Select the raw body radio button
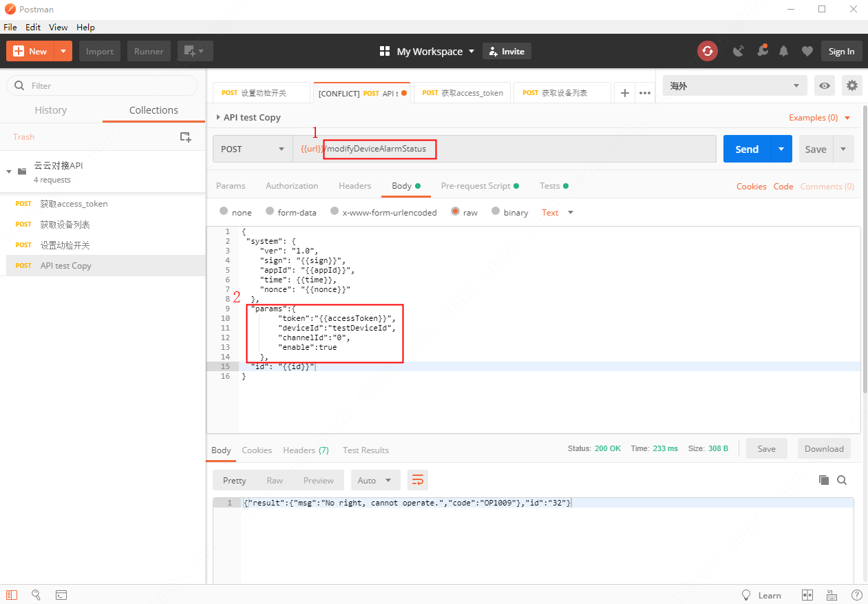The image size is (868, 604). coord(455,211)
